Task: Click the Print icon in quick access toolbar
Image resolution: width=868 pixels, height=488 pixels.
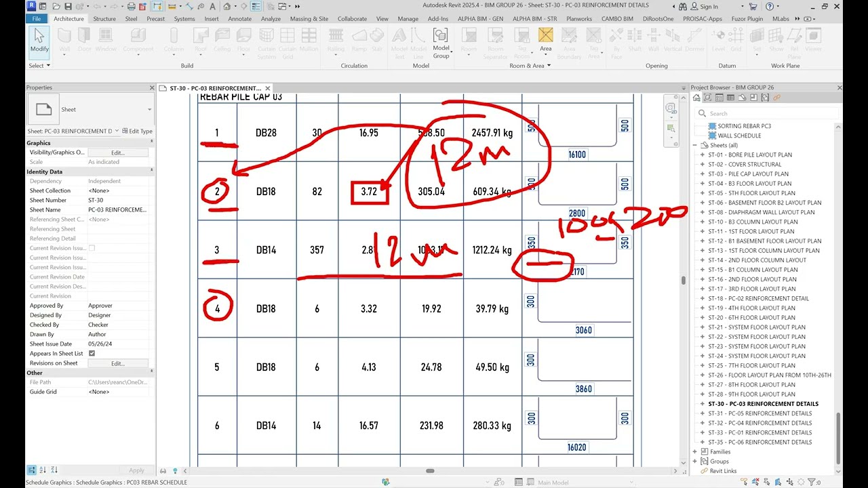Action: click(x=133, y=6)
